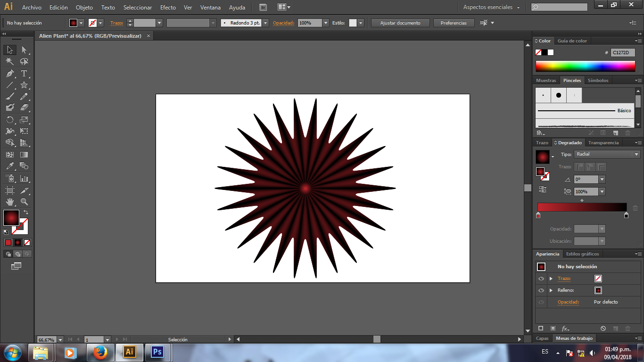Set paint mode to Gradient
Viewport: 644px width, 362px height.
tap(17, 242)
